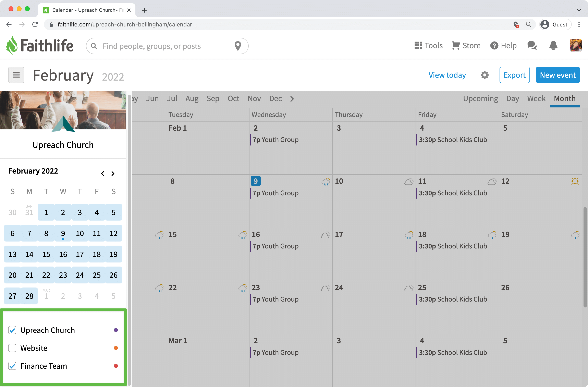Open the Store cart link
The height and width of the screenshot is (387, 588).
click(x=466, y=46)
